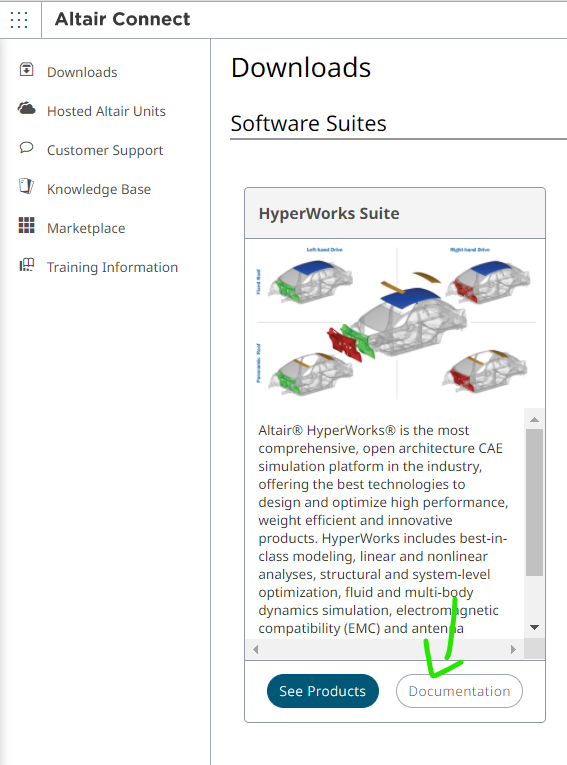The height and width of the screenshot is (765, 567).
Task: Click the Knowledge Base book icon
Action: pyautogui.click(x=26, y=186)
